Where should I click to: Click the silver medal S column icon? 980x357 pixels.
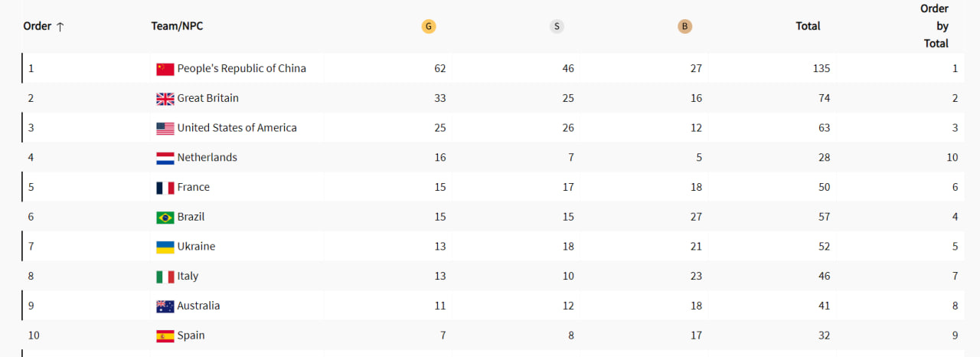click(x=557, y=26)
